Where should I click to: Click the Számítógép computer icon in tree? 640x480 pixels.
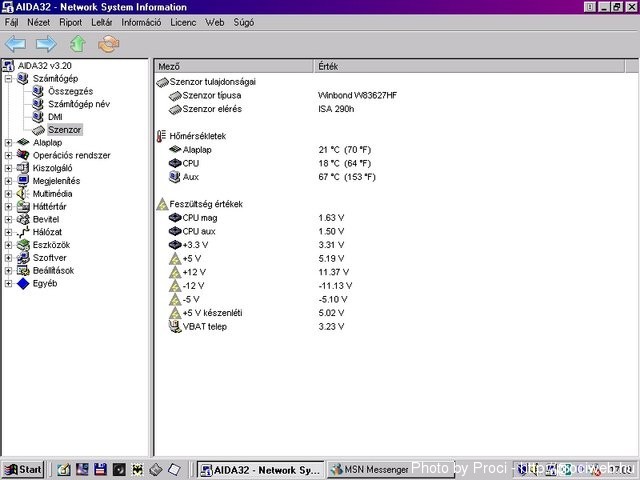[23, 78]
